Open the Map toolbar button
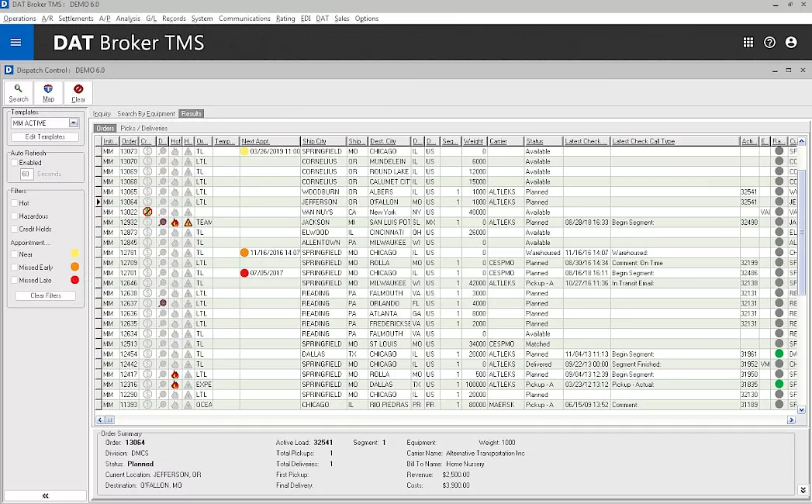This screenshot has height=504, width=812. coord(48,93)
